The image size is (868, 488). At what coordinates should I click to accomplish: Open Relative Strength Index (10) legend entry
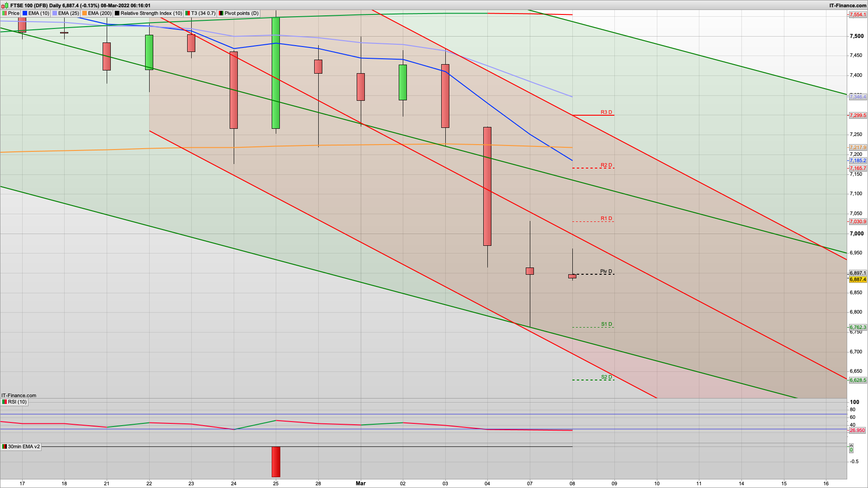149,13
